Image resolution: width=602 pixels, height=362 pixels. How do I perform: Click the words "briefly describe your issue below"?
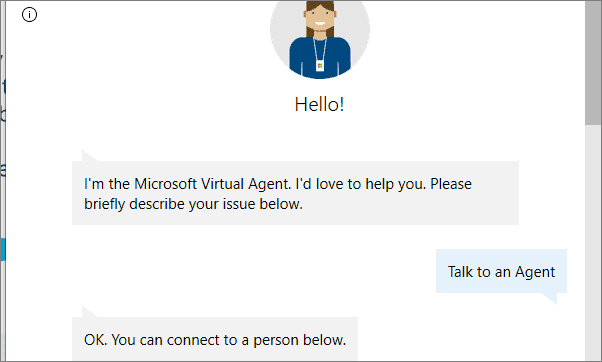193,204
